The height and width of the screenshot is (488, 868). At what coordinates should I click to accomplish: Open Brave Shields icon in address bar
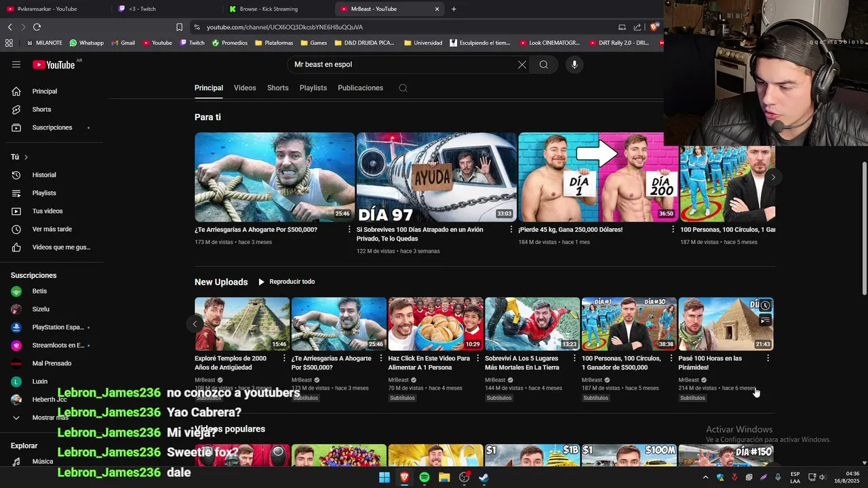(654, 27)
